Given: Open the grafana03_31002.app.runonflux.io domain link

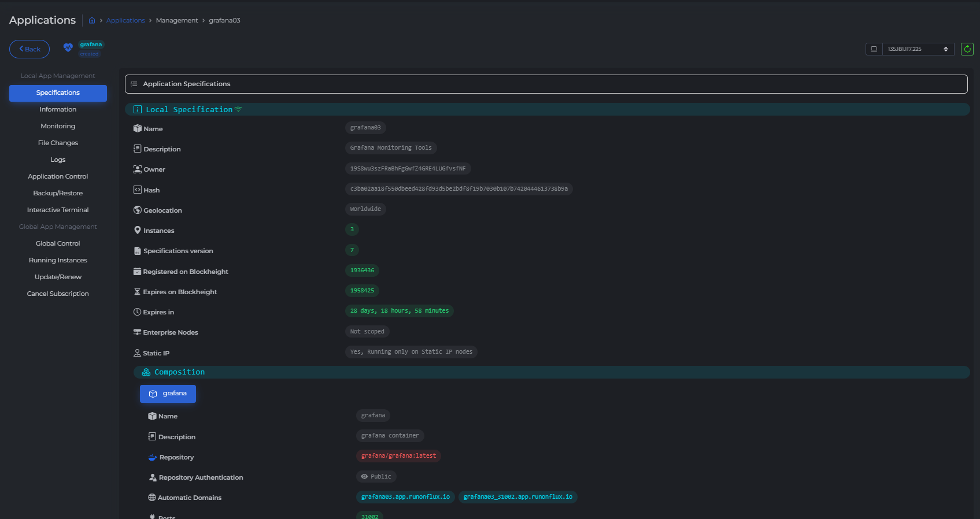Looking at the screenshot, I should pyautogui.click(x=517, y=497).
